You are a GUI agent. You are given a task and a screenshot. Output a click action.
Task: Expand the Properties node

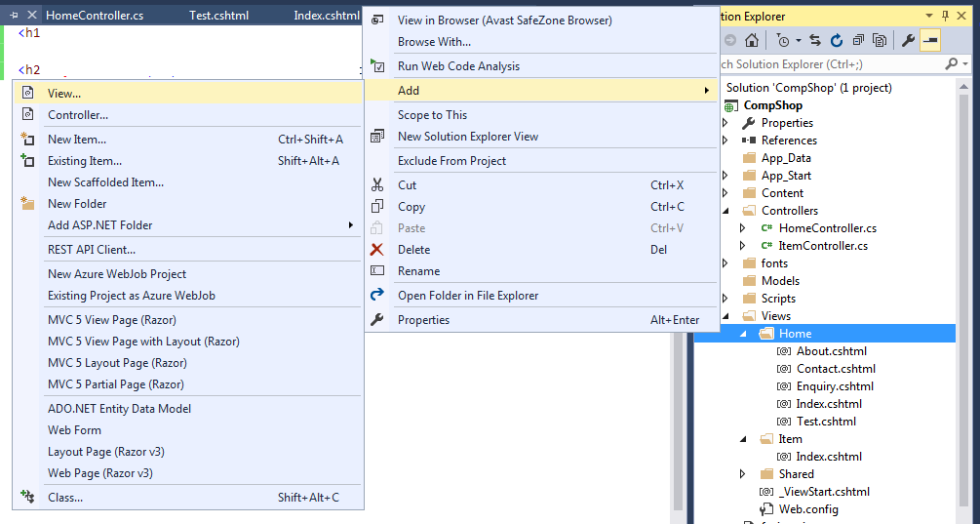tap(725, 123)
